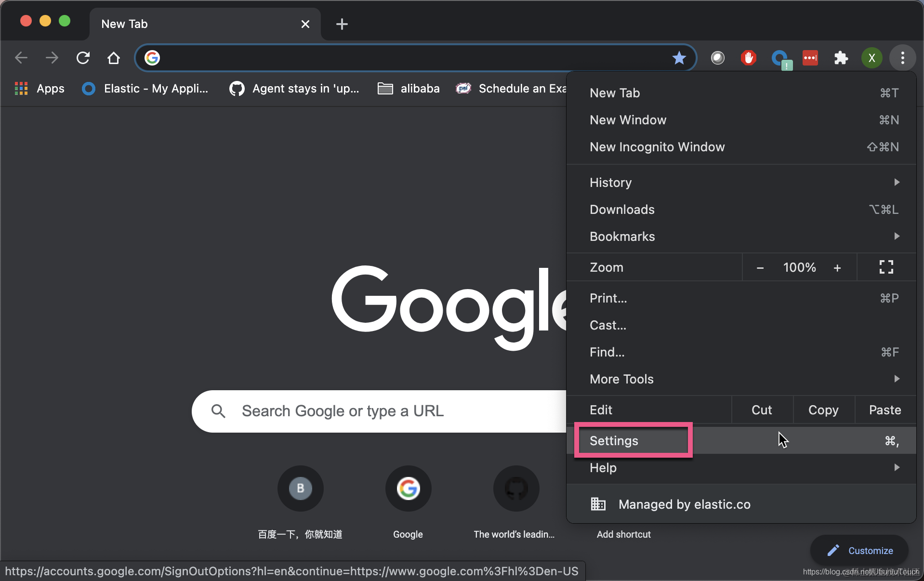Click the Add shortcut label
924x581 pixels.
point(624,534)
